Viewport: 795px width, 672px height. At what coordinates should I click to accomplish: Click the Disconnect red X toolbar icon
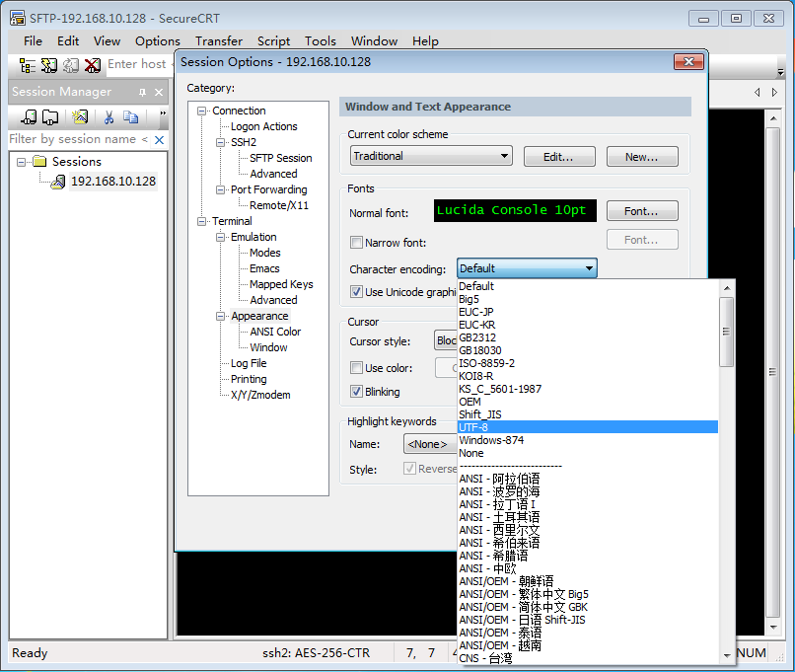[x=92, y=65]
